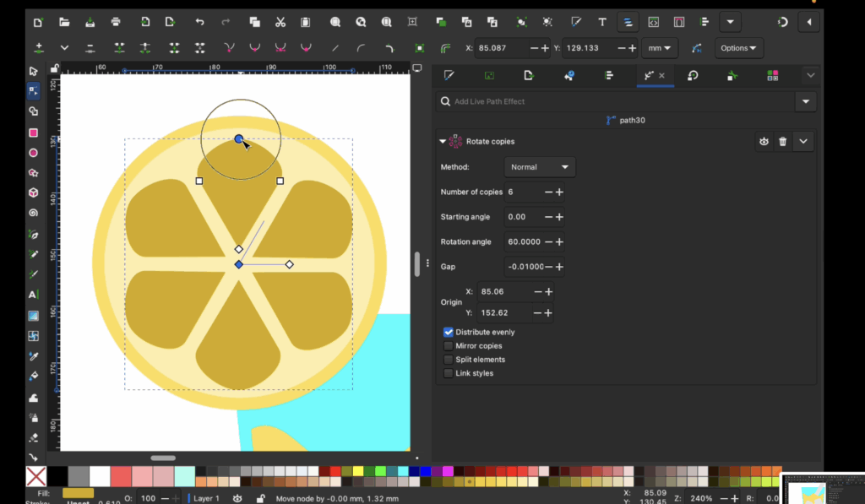Select the Text tool in toolbox
Image resolution: width=865 pixels, height=504 pixels.
point(33,295)
